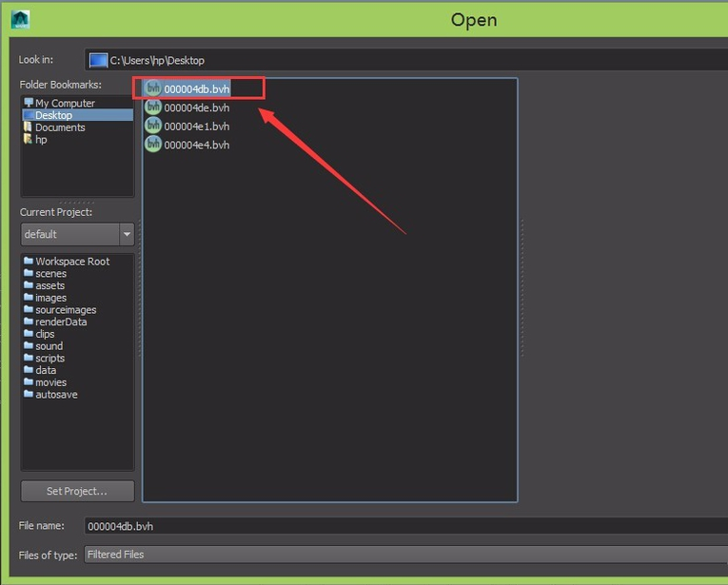Open the renderData project folder
Screen dimensions: 728x585
tap(61, 322)
